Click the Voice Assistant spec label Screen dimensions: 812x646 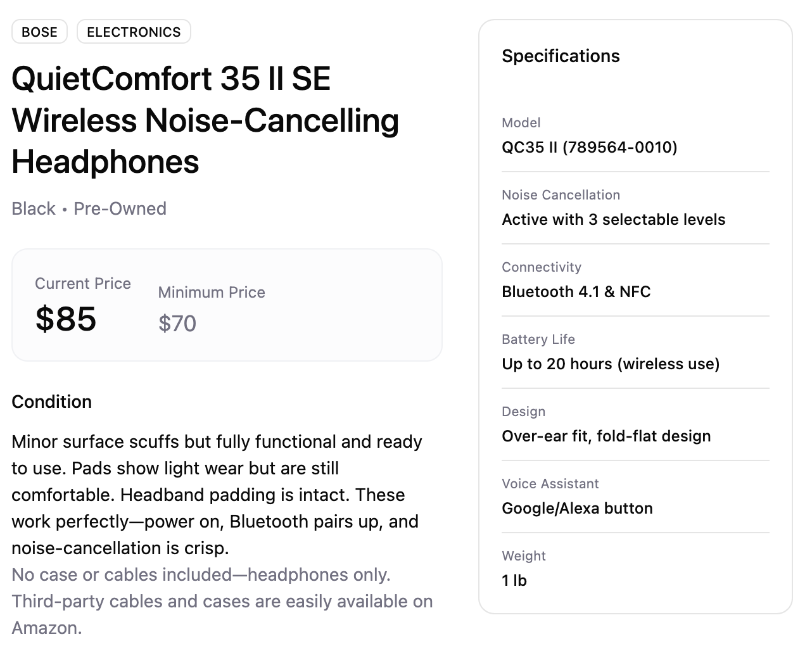click(550, 483)
